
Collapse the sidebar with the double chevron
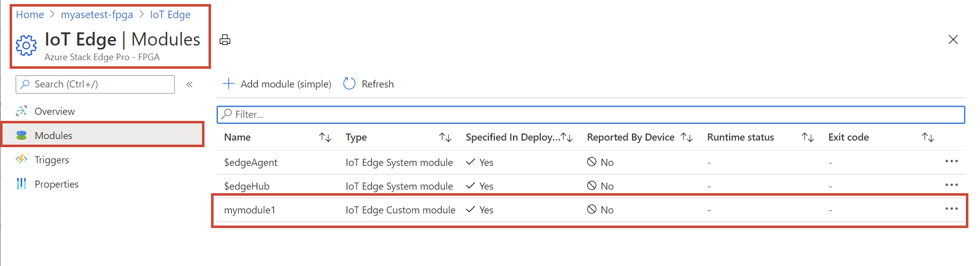189,84
